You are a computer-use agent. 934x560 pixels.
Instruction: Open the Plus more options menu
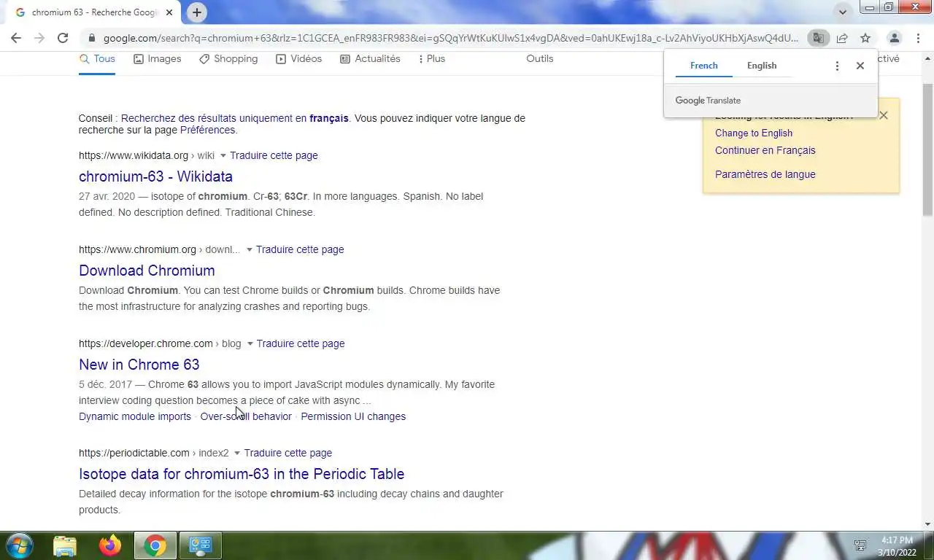click(431, 58)
